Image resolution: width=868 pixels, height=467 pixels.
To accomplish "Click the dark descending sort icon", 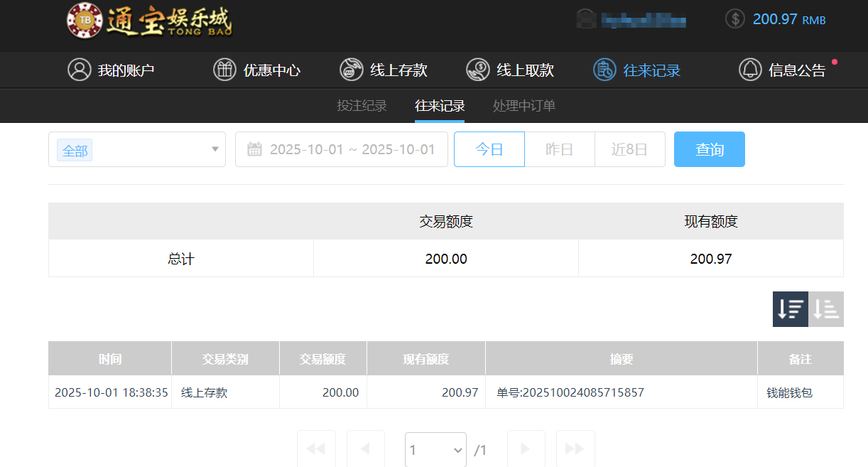I will [790, 309].
